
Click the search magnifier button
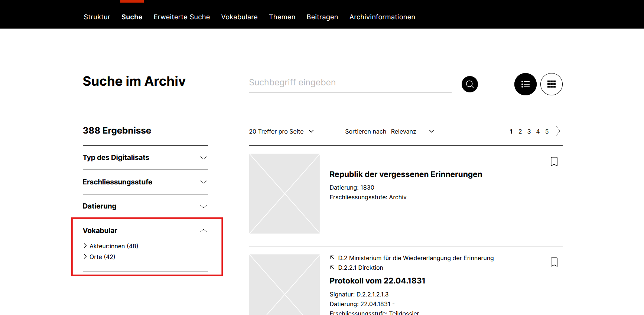click(x=469, y=84)
